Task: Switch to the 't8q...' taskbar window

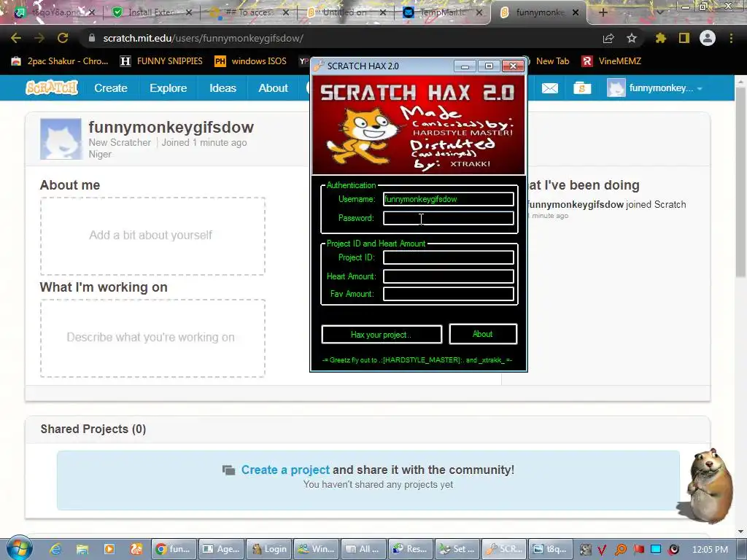Action: 550,549
